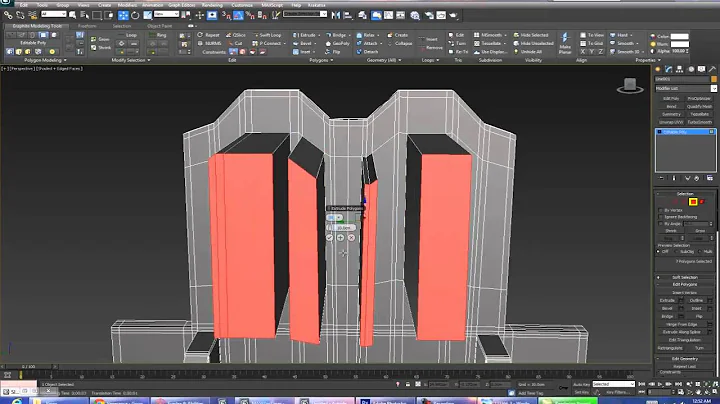Expand the Soft Selection rollout
Viewport: 720px width, 404px height.
[x=684, y=277]
